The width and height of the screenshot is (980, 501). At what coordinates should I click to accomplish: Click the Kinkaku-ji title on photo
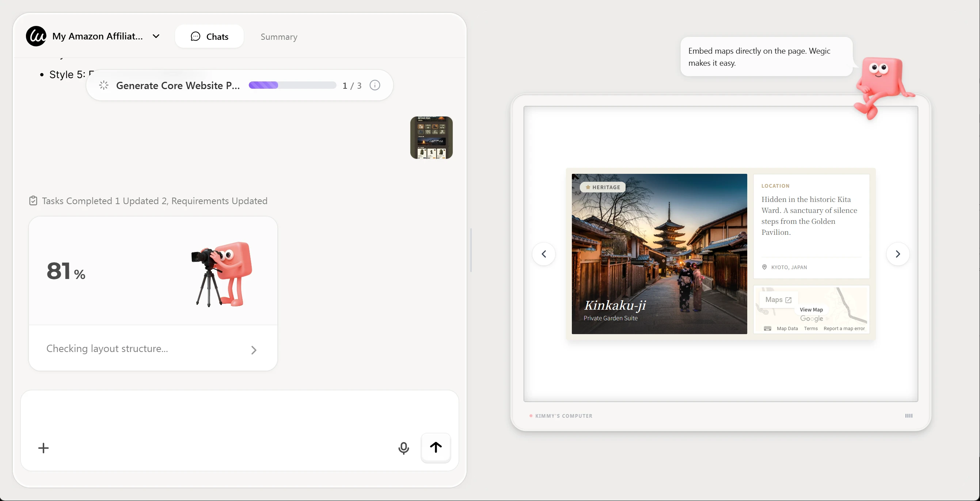point(615,305)
